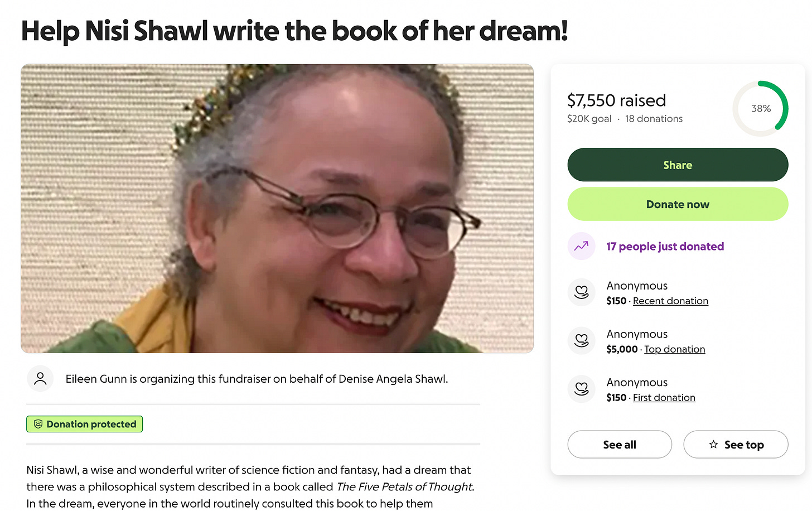The height and width of the screenshot is (511, 812).
Task: Open the Share button
Action: (x=678, y=165)
